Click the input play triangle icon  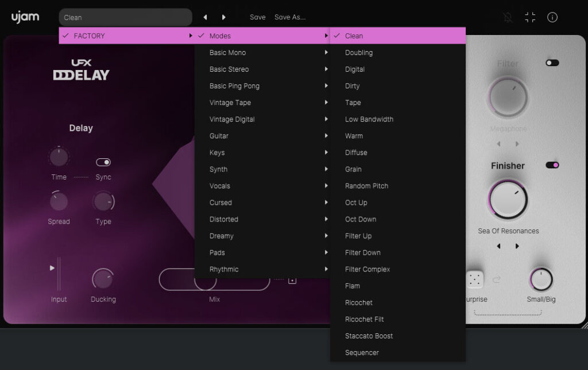(x=52, y=268)
